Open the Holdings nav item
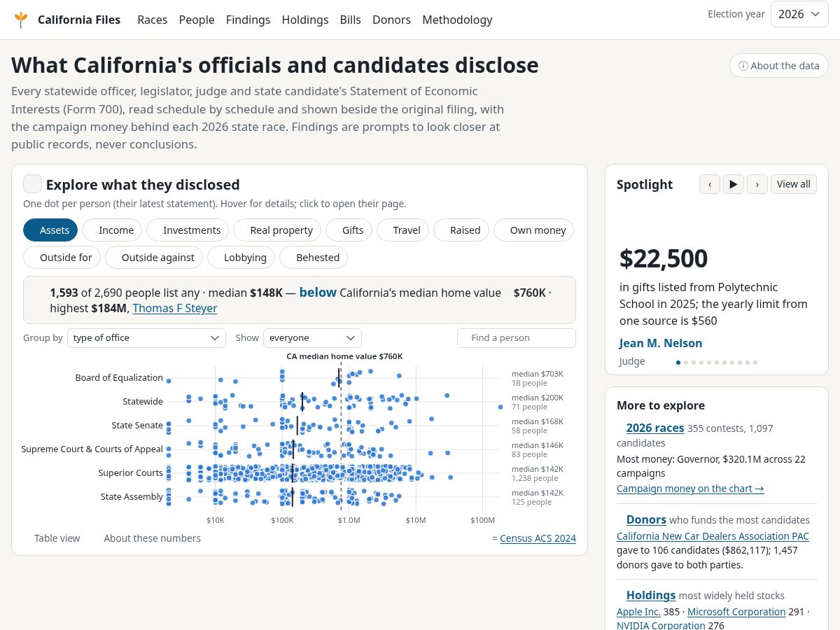 (x=305, y=20)
